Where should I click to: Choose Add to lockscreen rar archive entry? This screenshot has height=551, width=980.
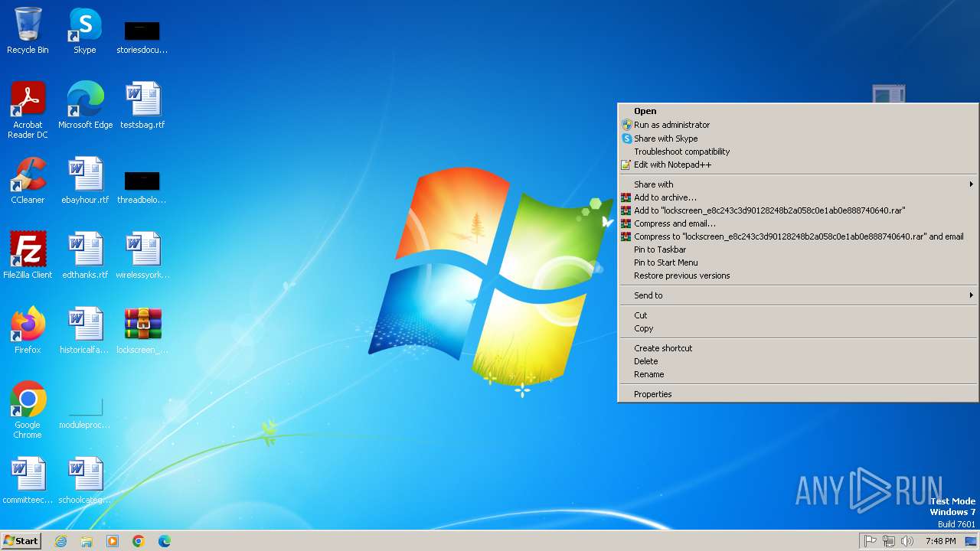point(798,210)
